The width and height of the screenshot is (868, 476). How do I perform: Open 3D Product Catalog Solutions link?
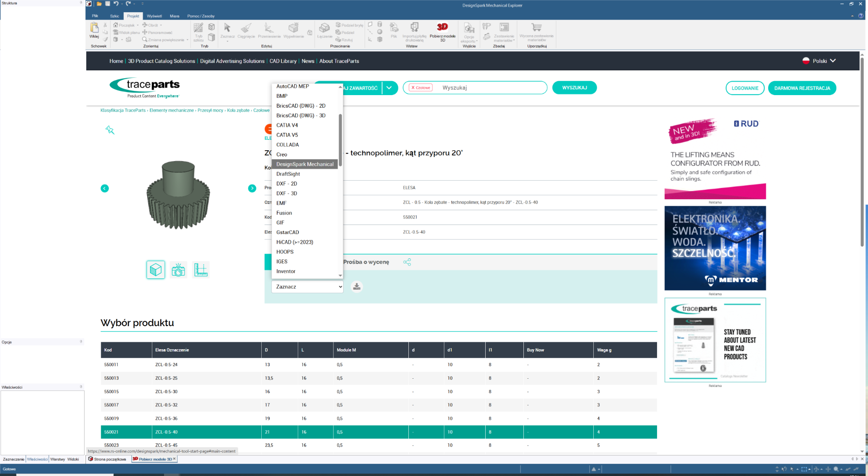pyautogui.click(x=161, y=61)
